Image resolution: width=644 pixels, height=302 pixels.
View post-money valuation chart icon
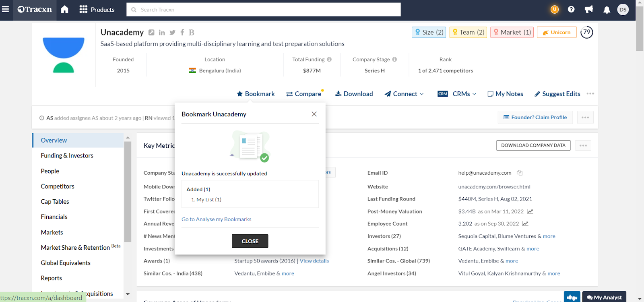pyautogui.click(x=530, y=211)
